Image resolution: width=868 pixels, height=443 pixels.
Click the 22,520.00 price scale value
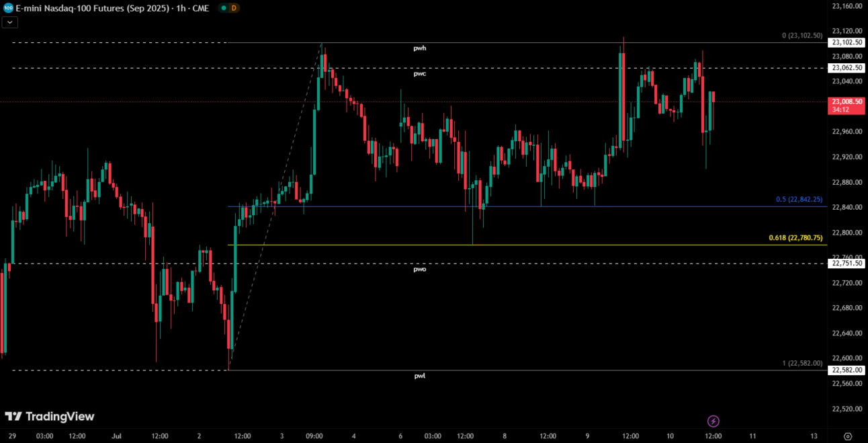coord(847,409)
